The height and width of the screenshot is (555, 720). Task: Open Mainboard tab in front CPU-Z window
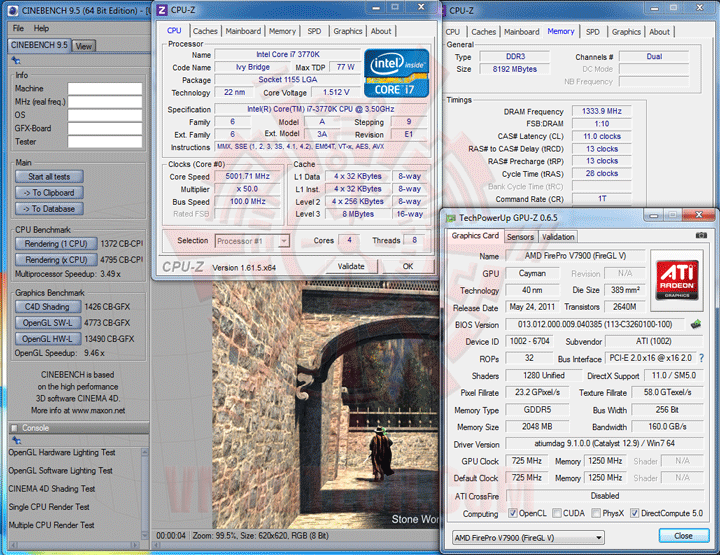(x=243, y=31)
